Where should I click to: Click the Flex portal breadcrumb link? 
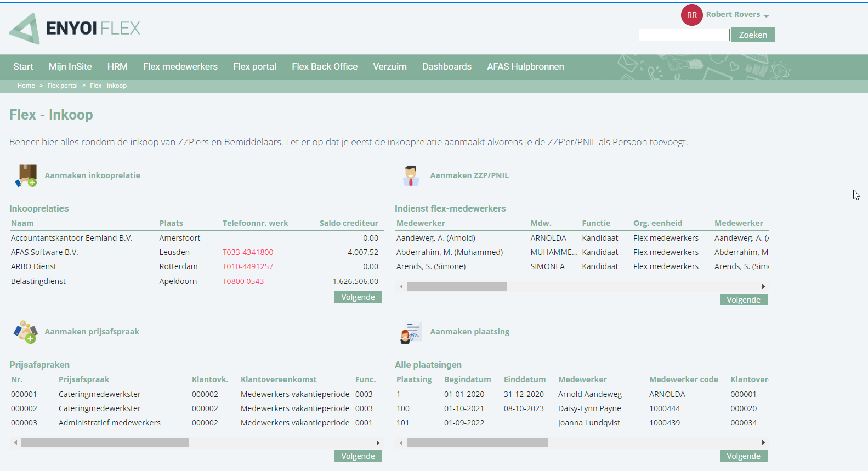point(63,86)
